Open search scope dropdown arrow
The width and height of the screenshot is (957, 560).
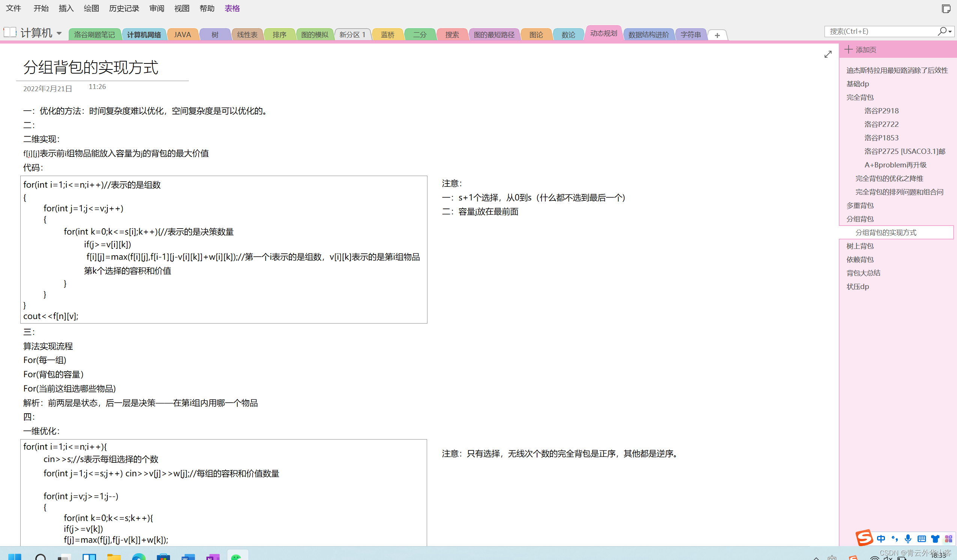[950, 32]
